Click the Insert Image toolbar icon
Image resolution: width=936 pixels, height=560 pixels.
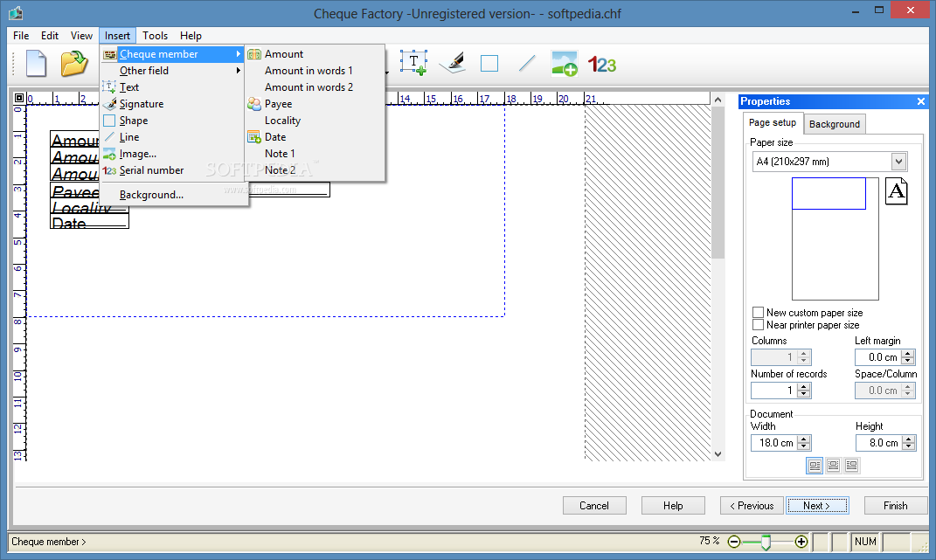564,63
